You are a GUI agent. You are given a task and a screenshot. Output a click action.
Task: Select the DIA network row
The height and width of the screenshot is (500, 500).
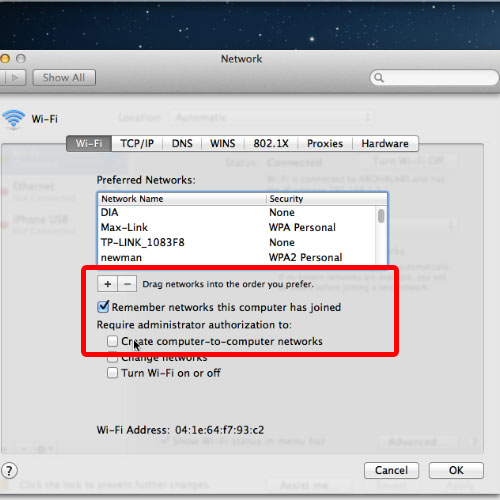click(x=237, y=212)
